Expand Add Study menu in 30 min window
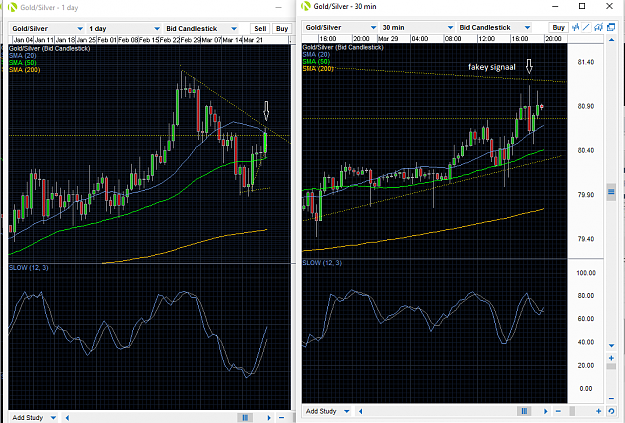This screenshot has height=423, width=625. pos(327,411)
